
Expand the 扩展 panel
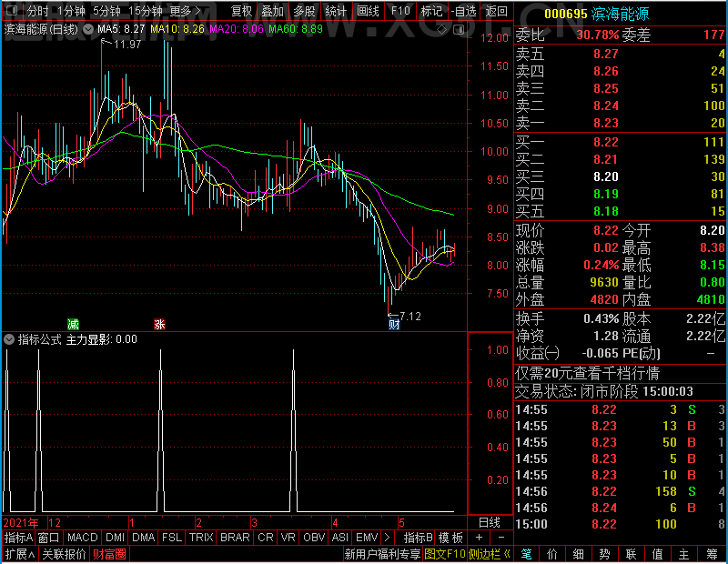20,554
